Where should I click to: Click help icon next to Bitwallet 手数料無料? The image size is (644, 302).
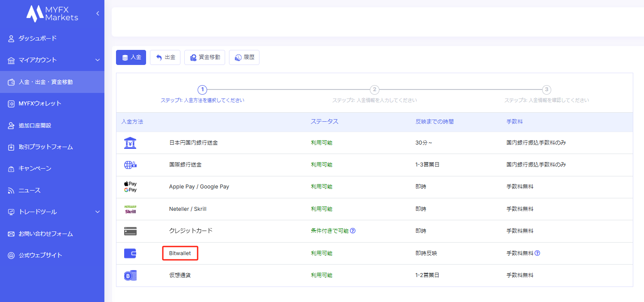(537, 253)
